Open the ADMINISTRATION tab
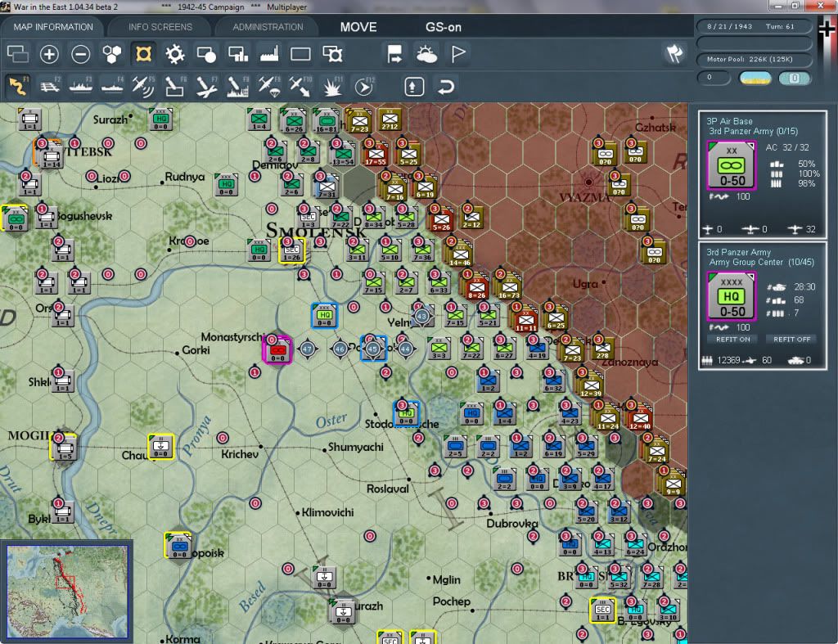838x644 pixels. [268, 27]
